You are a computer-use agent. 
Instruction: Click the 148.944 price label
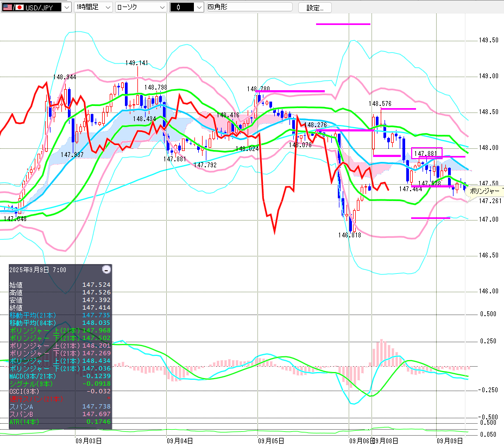(65, 77)
